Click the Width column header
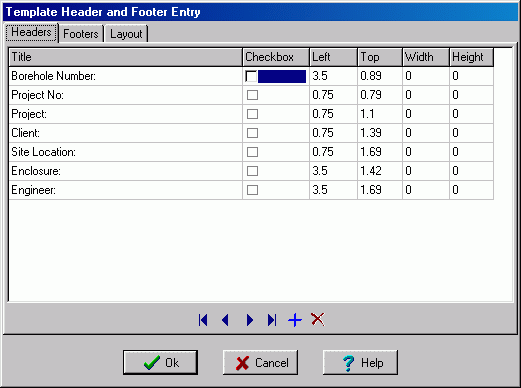 426,57
